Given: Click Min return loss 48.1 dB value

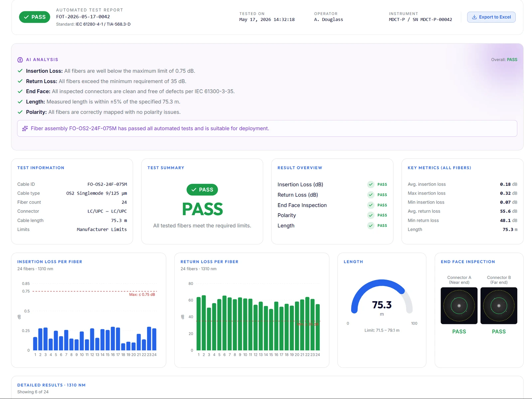Looking at the screenshot, I should coord(508,220).
